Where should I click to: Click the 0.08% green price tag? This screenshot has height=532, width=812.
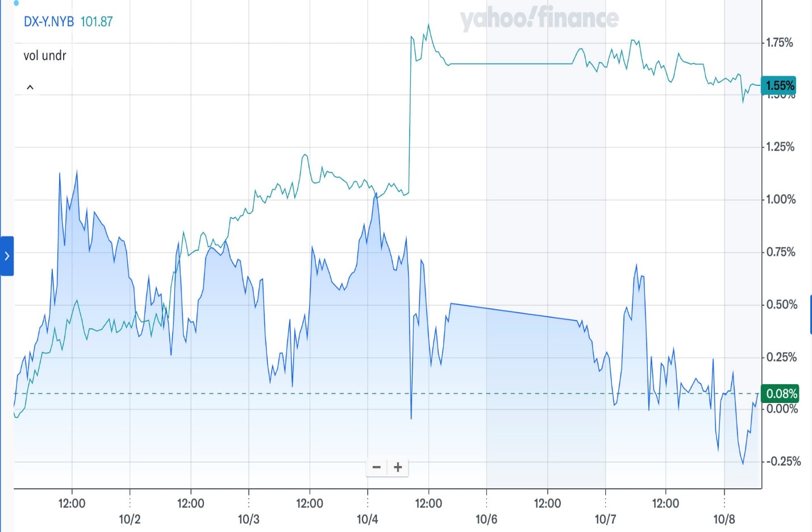[781, 393]
